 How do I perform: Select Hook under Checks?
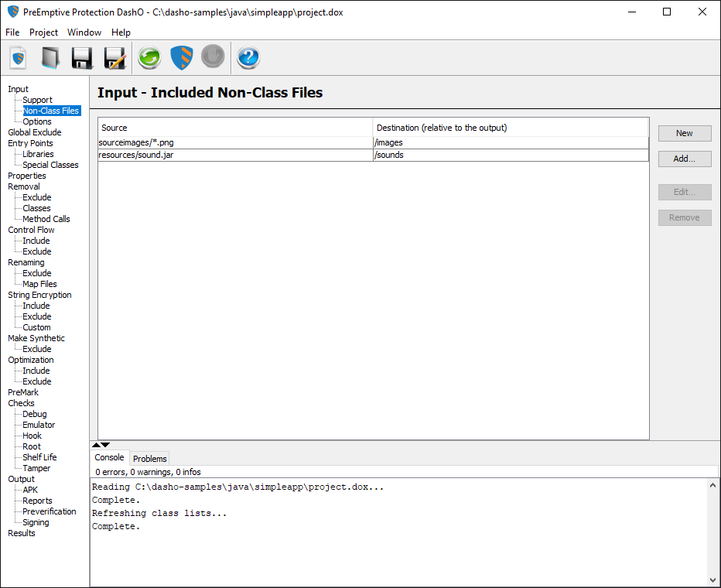[32, 436]
